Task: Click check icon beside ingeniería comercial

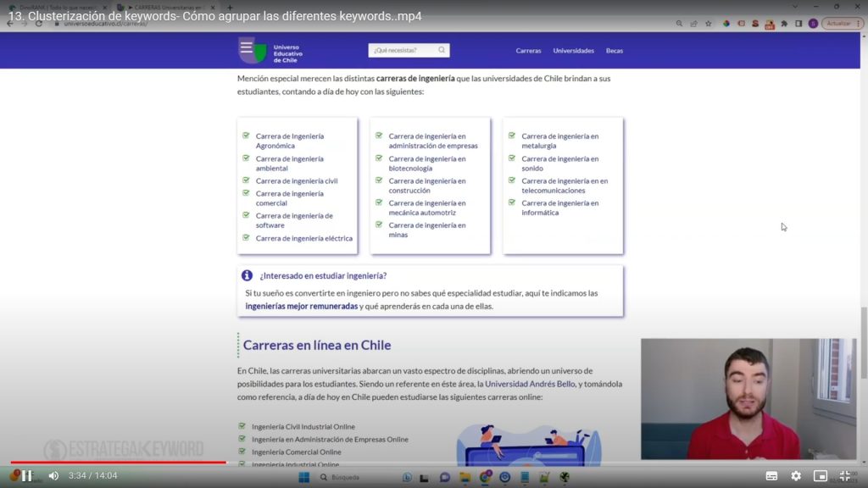Action: 246,193
